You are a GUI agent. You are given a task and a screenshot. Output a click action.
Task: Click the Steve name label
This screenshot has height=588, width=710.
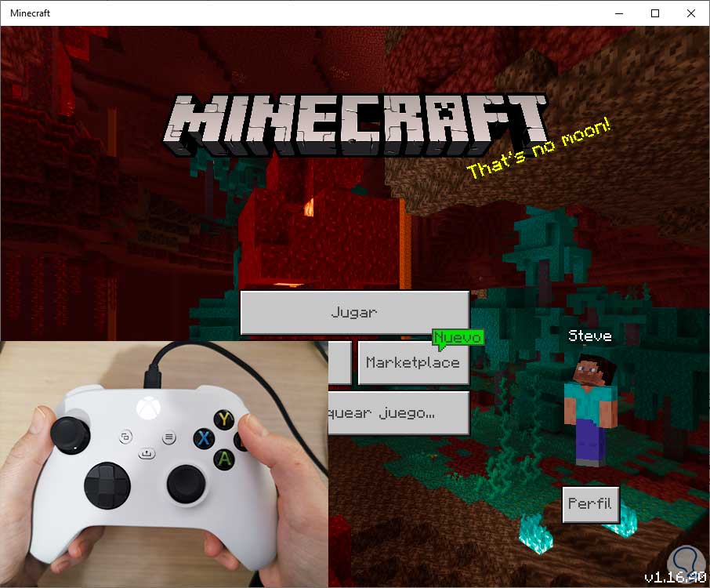point(589,336)
